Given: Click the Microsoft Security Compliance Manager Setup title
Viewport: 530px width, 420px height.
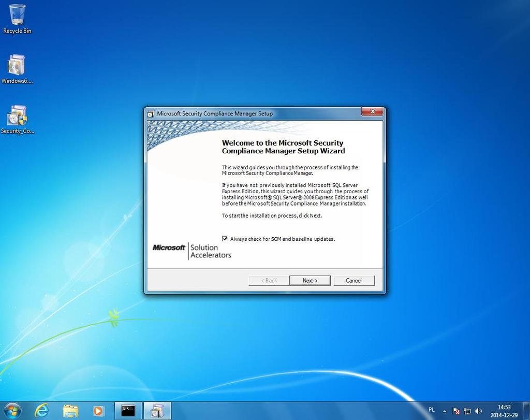Looking at the screenshot, I should tap(215, 113).
